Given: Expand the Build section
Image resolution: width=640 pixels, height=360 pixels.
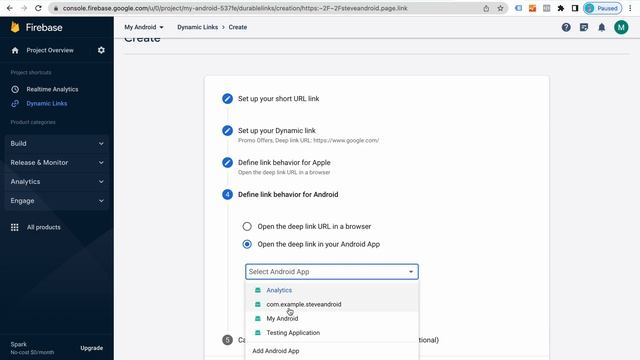Looking at the screenshot, I should coord(57,144).
